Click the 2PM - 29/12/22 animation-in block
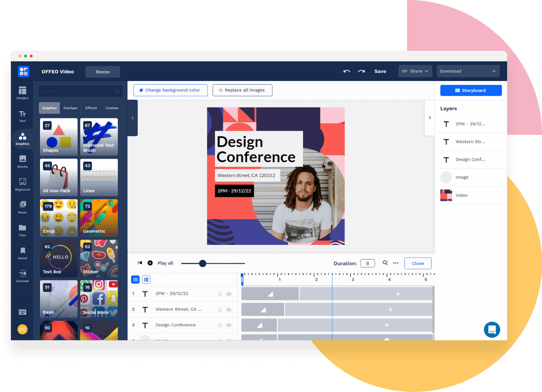542x392 pixels. click(270, 294)
